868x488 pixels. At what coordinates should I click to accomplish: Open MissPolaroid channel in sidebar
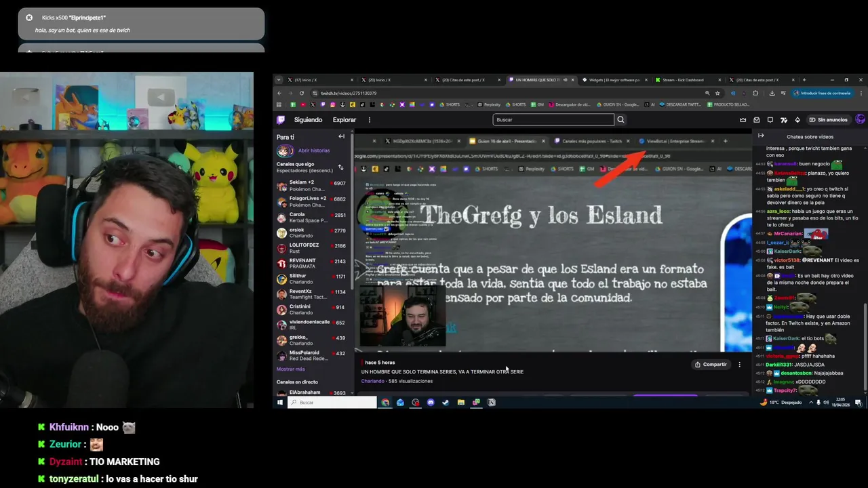coord(313,355)
